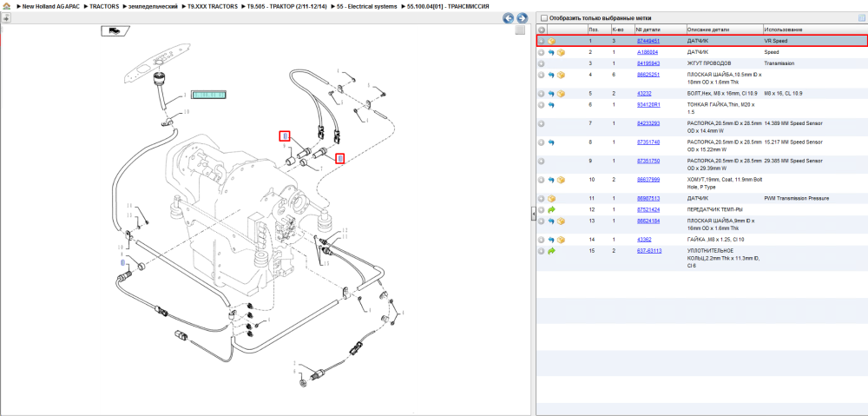Select ЖГУТ ПРОВОДОВ description text
868x416 pixels.
[x=708, y=63]
